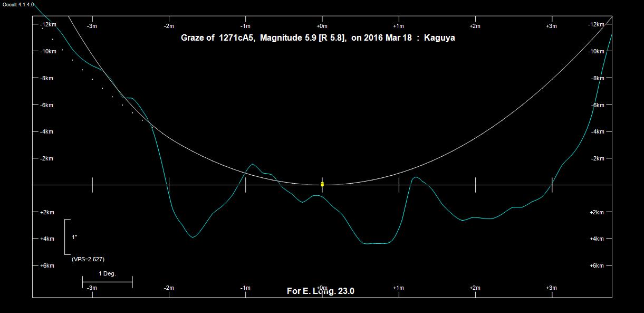Click the yellow star marker at center
644x313 pixels.
322,184
